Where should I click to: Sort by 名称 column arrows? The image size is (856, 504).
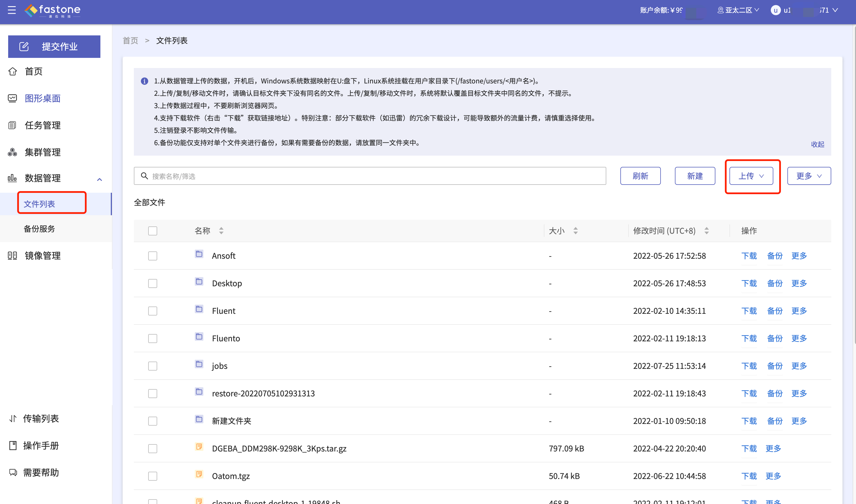(221, 231)
